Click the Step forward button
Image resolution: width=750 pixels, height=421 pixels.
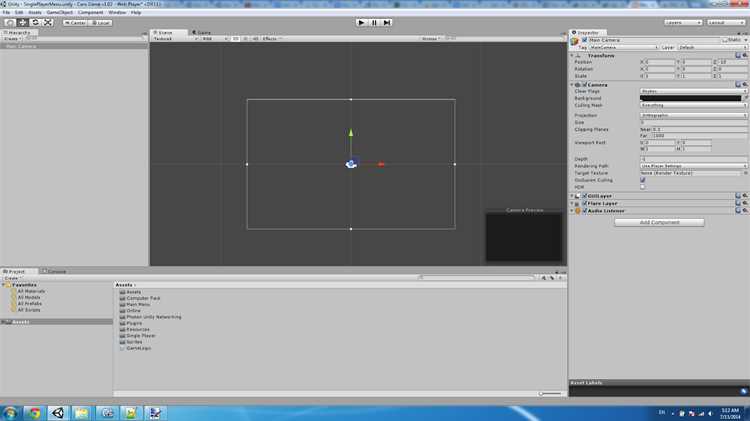click(387, 22)
